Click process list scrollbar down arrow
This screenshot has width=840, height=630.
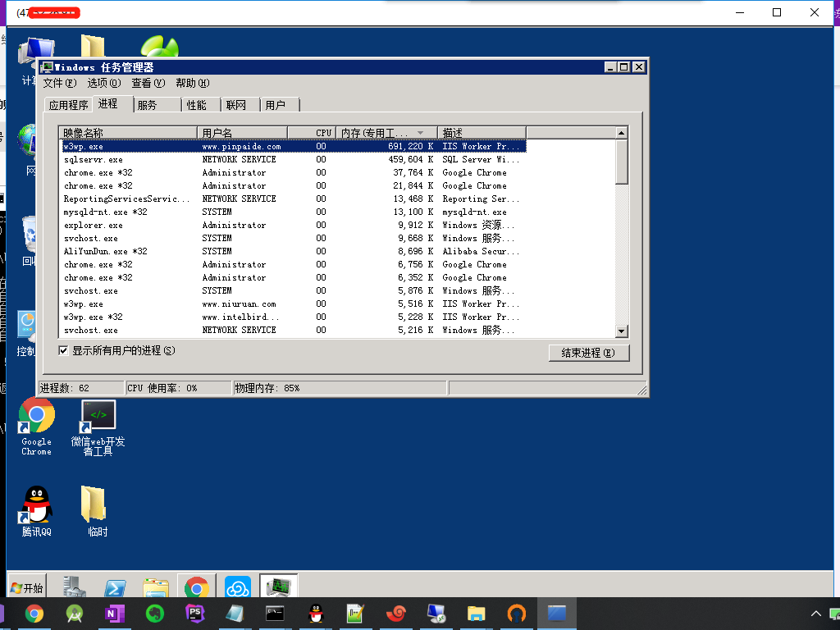pos(621,331)
